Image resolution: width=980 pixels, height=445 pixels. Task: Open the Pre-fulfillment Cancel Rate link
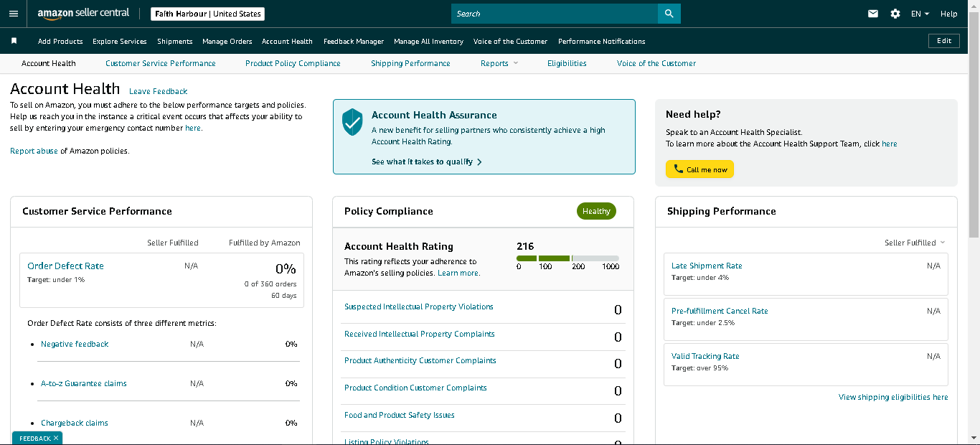click(x=720, y=311)
